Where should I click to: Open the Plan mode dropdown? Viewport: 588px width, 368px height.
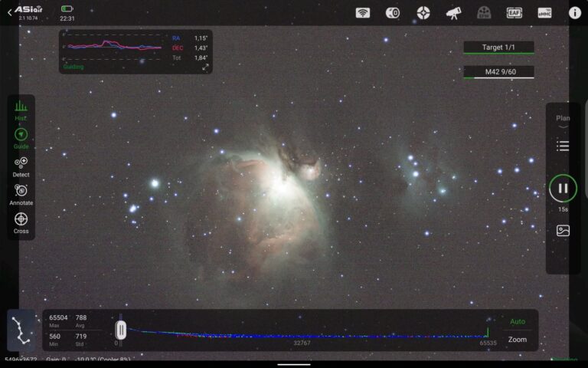563,121
